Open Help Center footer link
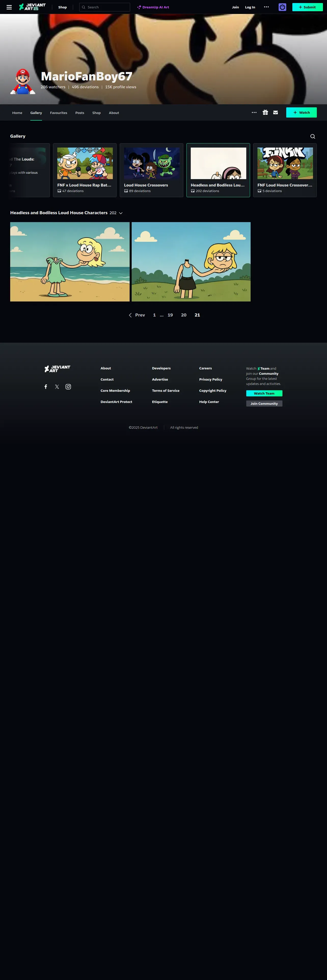The height and width of the screenshot is (980, 327). 209,402
